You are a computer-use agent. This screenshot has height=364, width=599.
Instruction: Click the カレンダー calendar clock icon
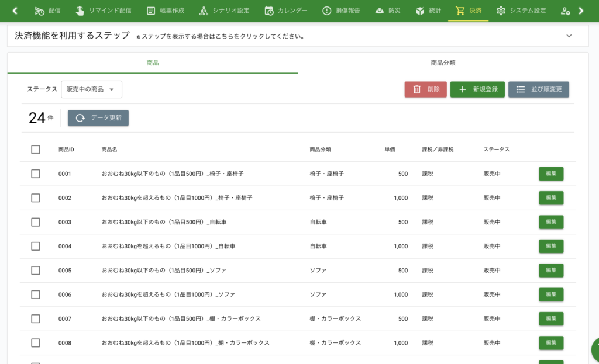coord(269,11)
